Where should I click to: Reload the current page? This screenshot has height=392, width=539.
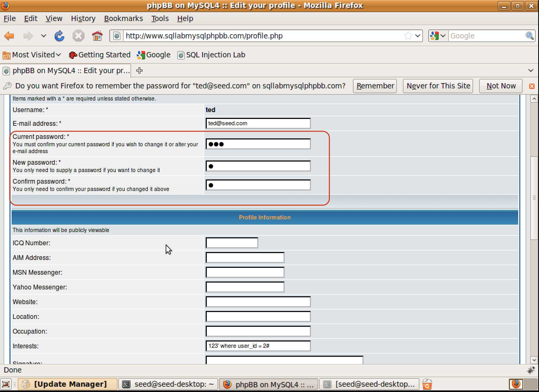point(59,36)
